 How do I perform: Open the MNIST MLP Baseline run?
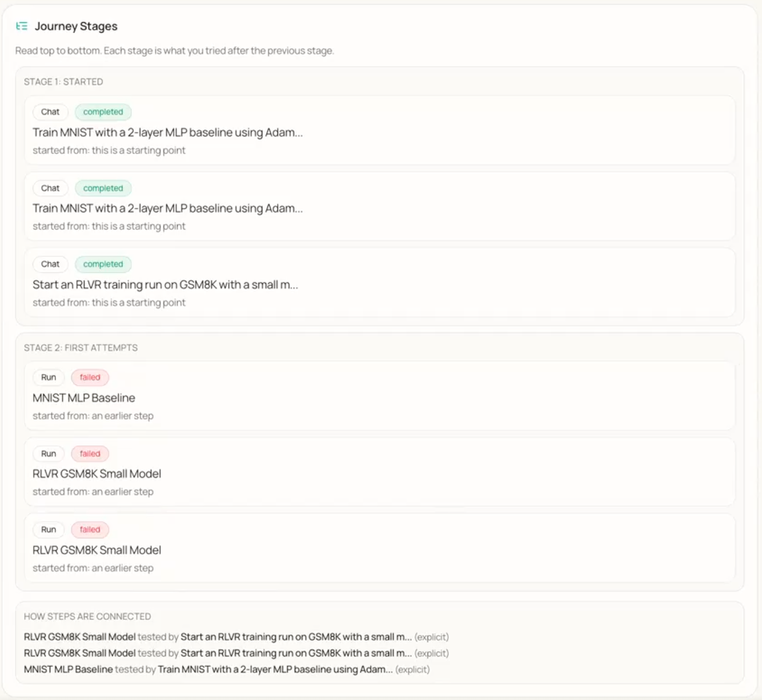click(x=84, y=398)
